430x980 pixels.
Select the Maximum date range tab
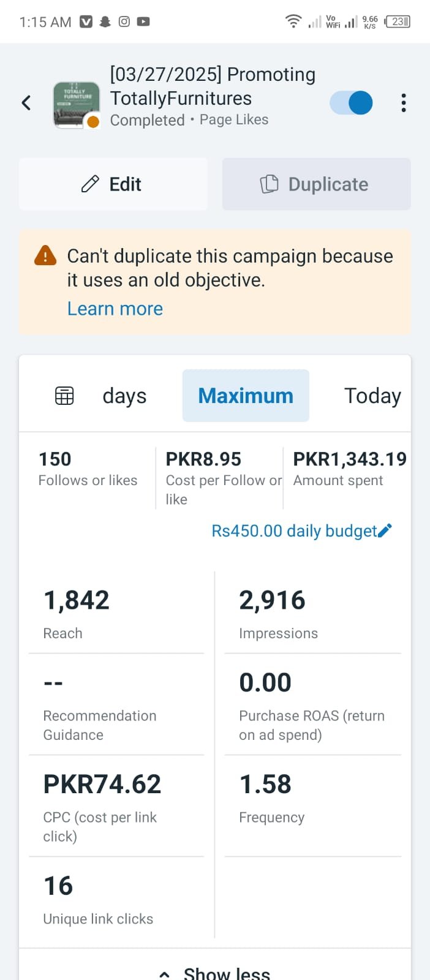(x=246, y=396)
